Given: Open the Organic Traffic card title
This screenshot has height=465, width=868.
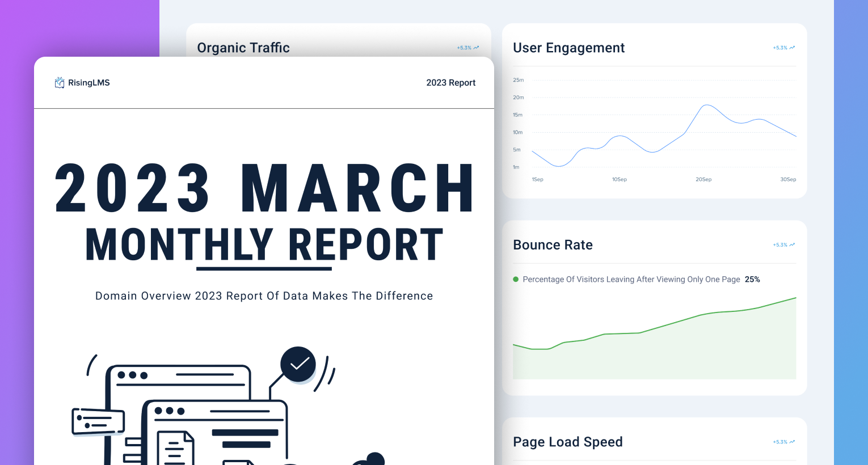Looking at the screenshot, I should [x=243, y=48].
